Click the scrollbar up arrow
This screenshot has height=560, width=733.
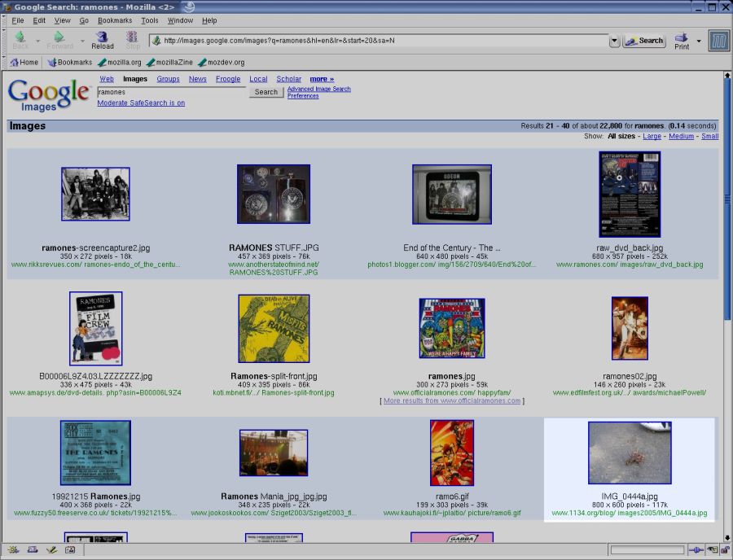point(727,75)
